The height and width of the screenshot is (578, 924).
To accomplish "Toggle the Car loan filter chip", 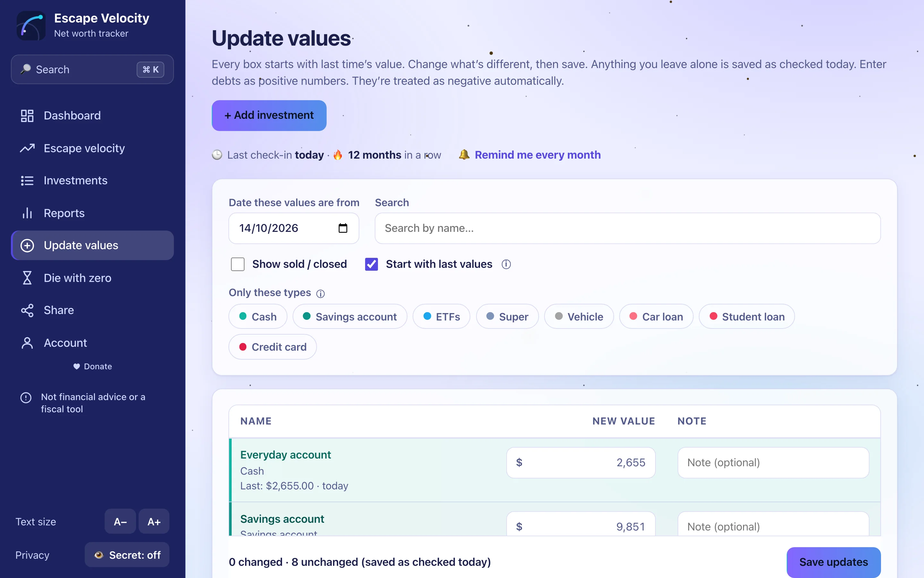I will point(656,317).
